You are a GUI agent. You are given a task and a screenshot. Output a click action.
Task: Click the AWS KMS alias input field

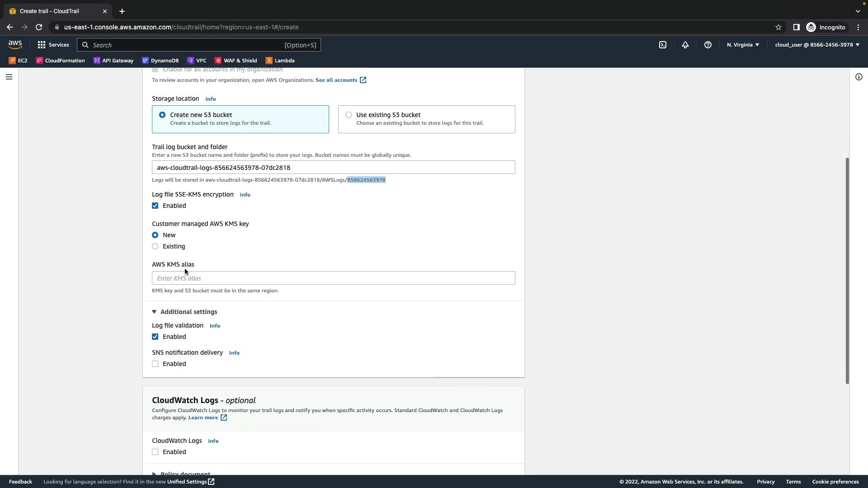point(333,278)
